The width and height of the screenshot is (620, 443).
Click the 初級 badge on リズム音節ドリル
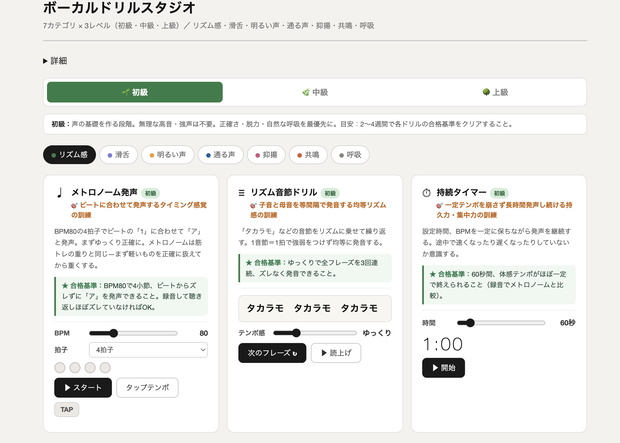[x=330, y=193]
